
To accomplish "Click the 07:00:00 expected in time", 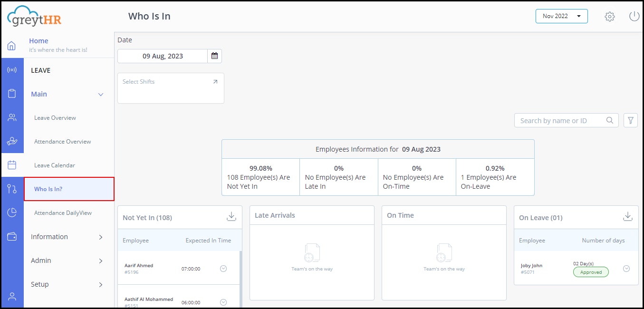I will (191, 269).
